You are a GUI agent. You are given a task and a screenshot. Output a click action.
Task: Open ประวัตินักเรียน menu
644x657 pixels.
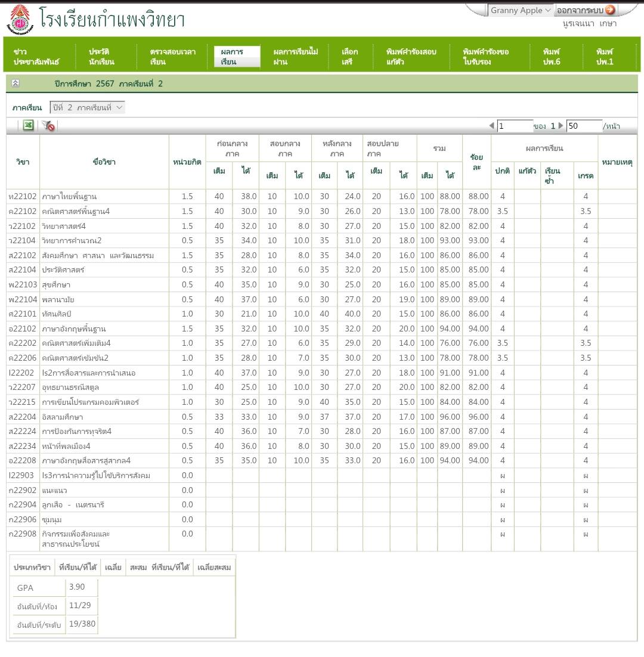101,57
